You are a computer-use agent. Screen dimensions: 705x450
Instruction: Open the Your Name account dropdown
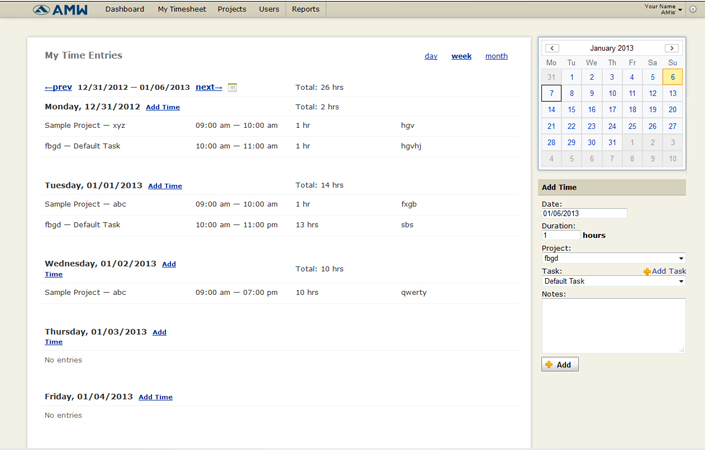pyautogui.click(x=663, y=9)
